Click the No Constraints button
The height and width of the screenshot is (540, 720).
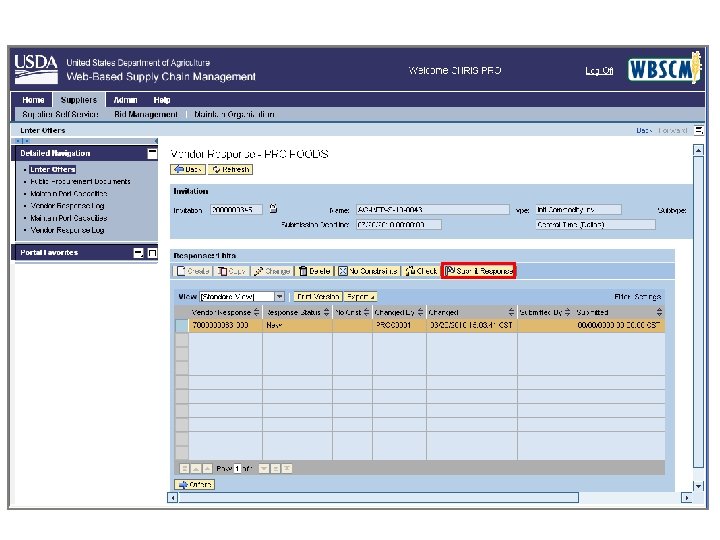click(368, 271)
